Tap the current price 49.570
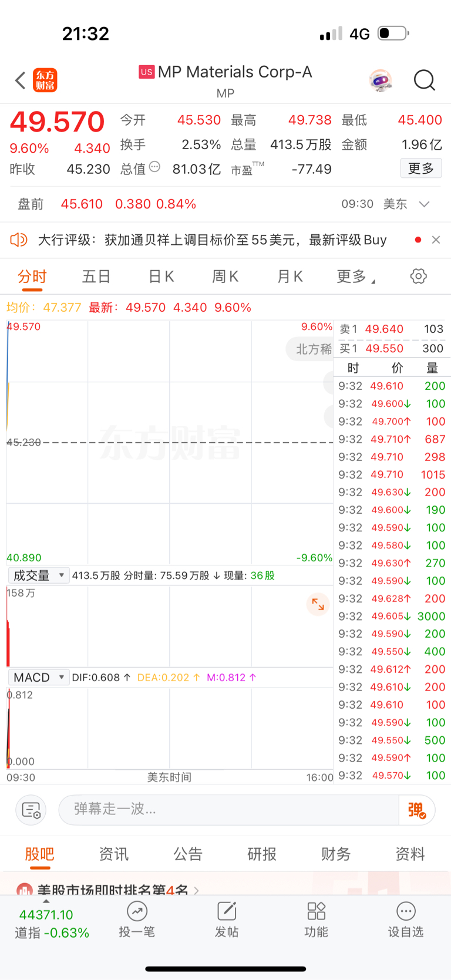 [x=57, y=122]
